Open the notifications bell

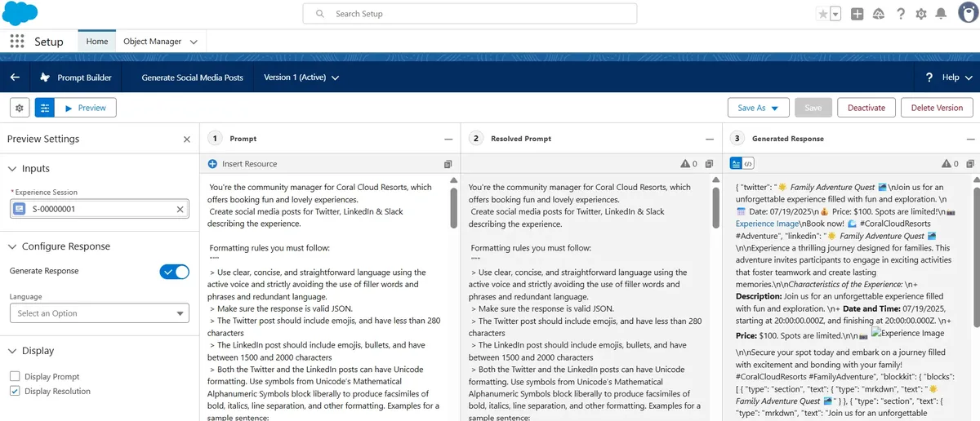click(942, 14)
